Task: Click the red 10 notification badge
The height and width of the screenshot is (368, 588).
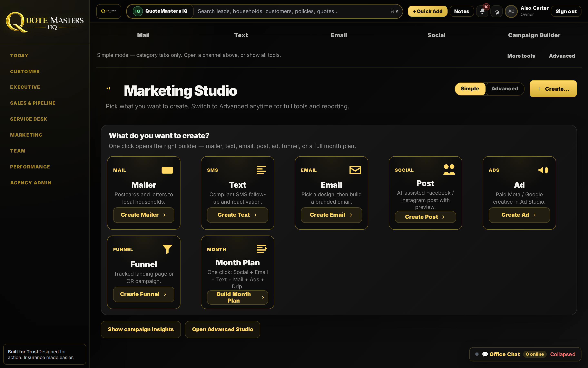Action: 486,7
